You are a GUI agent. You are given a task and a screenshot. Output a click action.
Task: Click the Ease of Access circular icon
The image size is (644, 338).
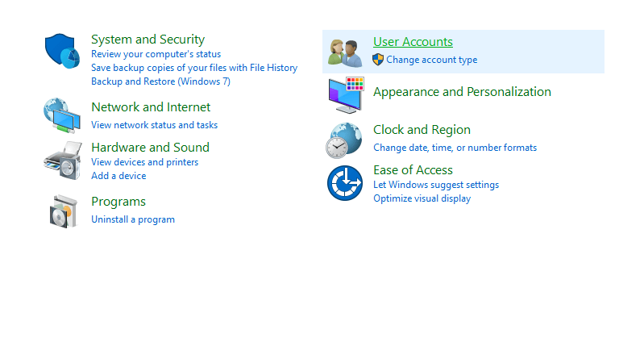point(345,183)
